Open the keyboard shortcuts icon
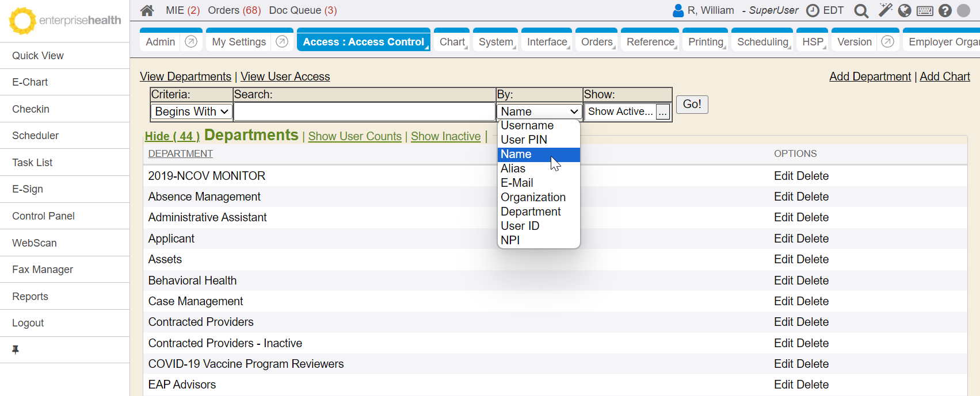Image resolution: width=980 pixels, height=396 pixels. coord(925,11)
